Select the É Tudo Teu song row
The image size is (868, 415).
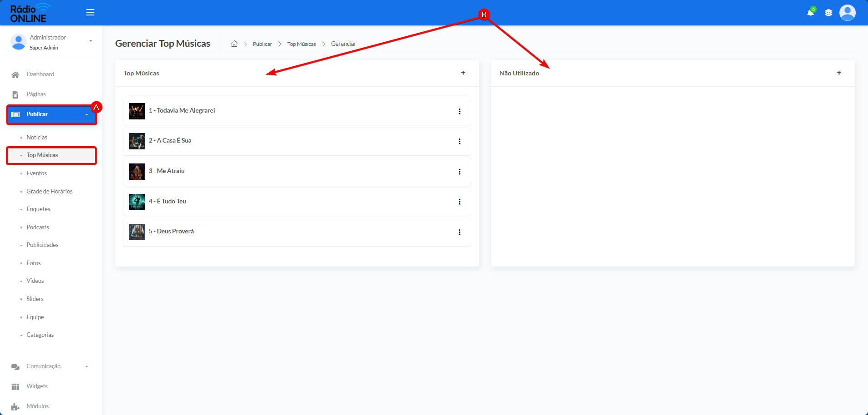coord(297,202)
